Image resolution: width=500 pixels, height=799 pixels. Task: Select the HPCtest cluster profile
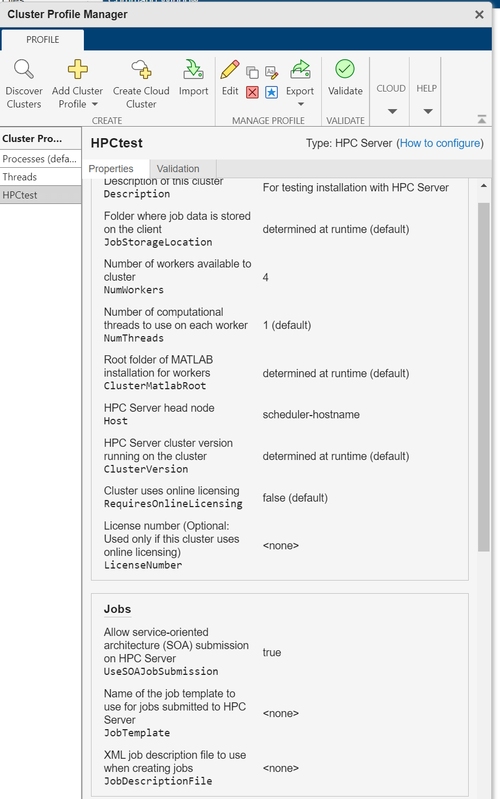pyautogui.click(x=40, y=195)
